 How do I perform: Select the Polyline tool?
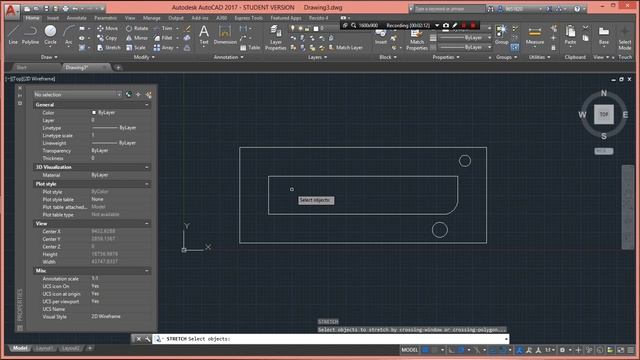[30, 34]
